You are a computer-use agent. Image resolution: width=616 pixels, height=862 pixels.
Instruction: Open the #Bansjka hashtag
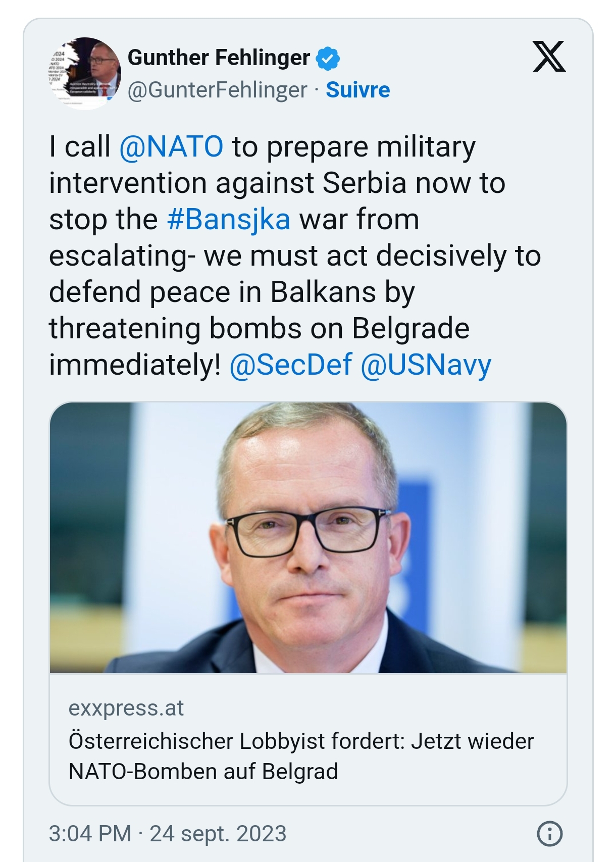pyautogui.click(x=229, y=220)
